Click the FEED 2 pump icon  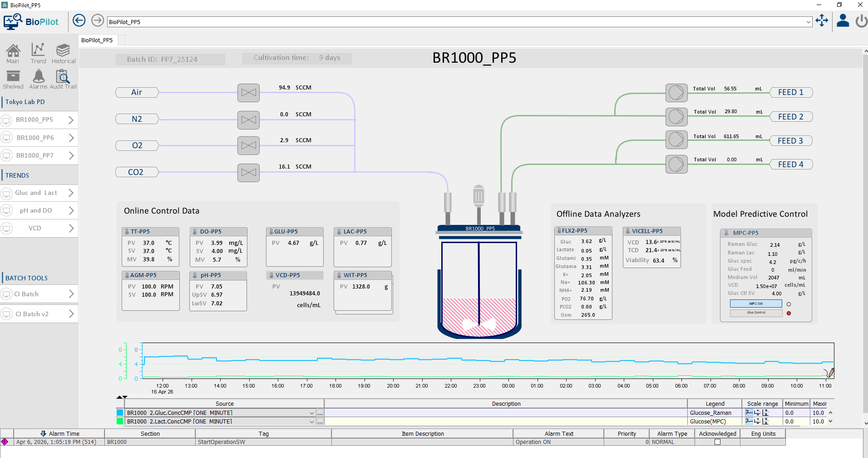(x=676, y=117)
